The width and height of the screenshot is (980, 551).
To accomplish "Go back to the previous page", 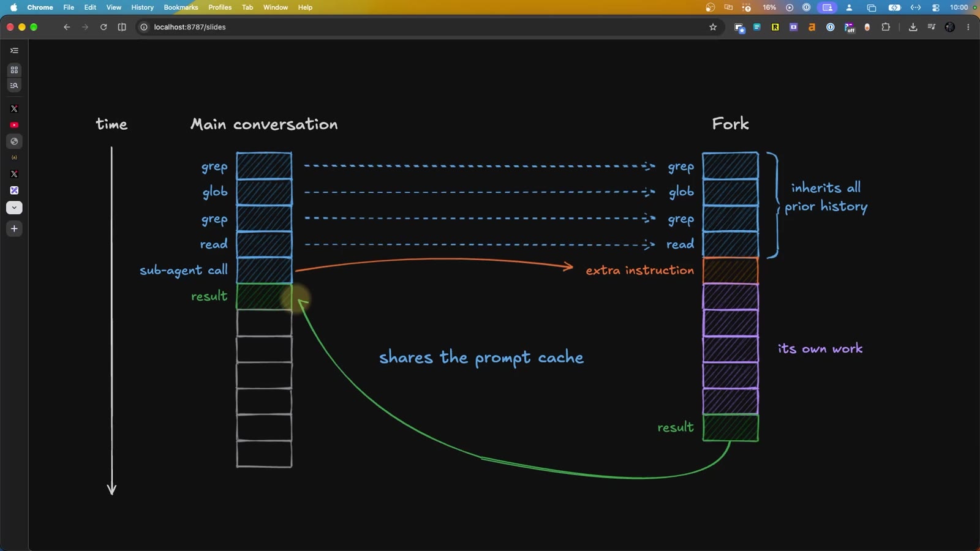I will tap(67, 27).
